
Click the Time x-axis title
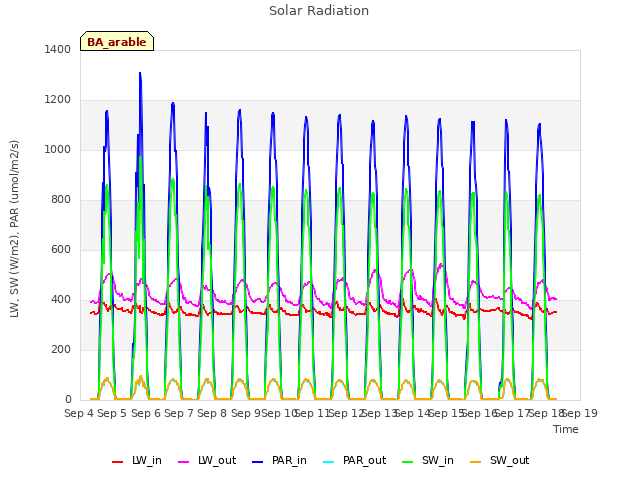566,429
